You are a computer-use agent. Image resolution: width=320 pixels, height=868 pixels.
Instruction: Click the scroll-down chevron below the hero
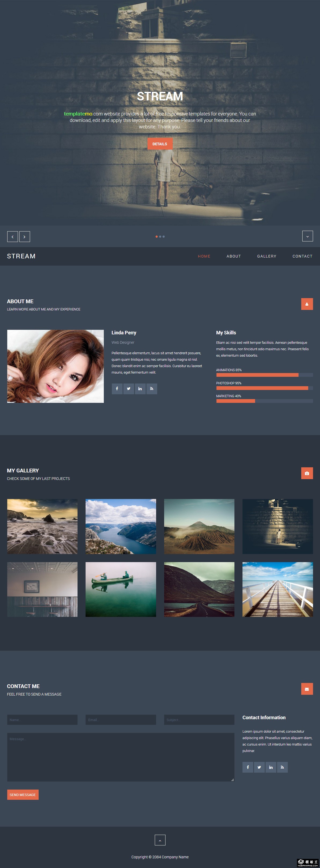[308, 236]
